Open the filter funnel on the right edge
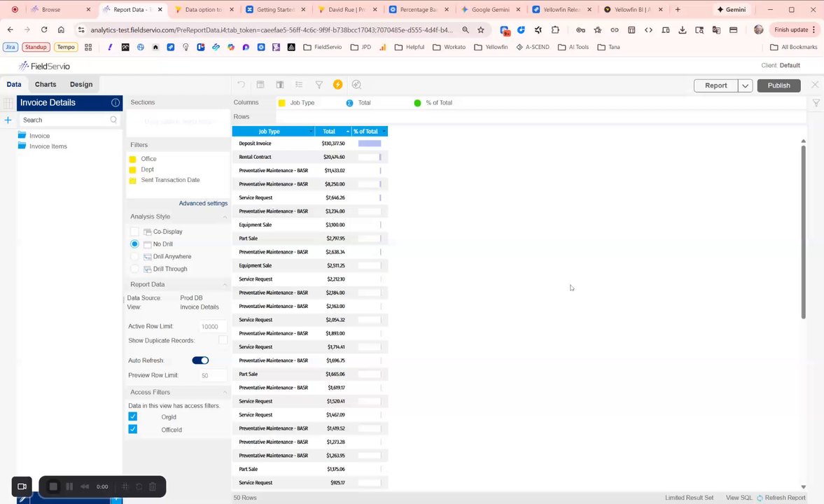 point(816,103)
